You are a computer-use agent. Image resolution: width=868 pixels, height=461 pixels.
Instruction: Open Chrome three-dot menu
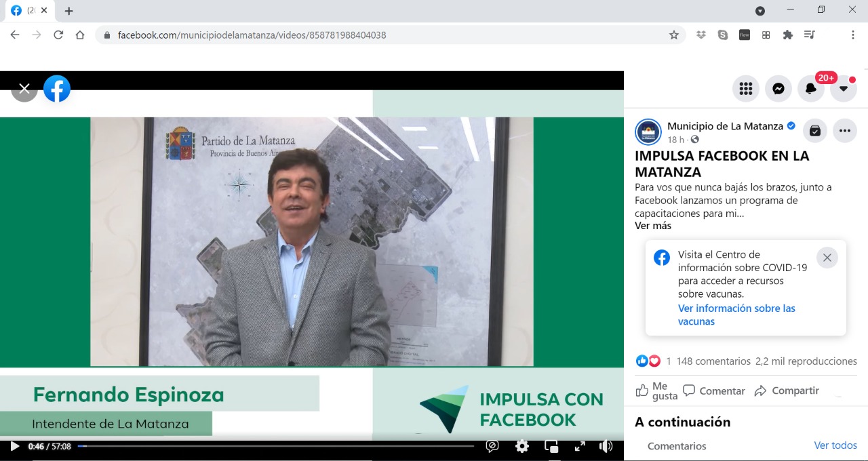click(853, 35)
